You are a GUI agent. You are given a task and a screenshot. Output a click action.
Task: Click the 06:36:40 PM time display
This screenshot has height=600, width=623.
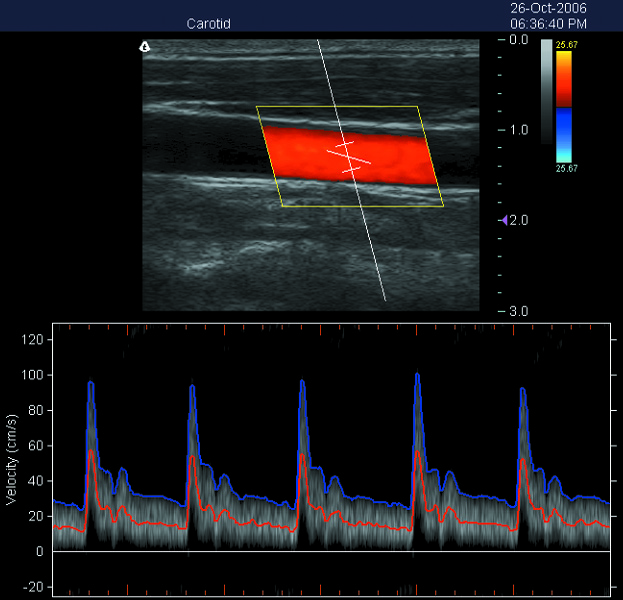[548, 22]
